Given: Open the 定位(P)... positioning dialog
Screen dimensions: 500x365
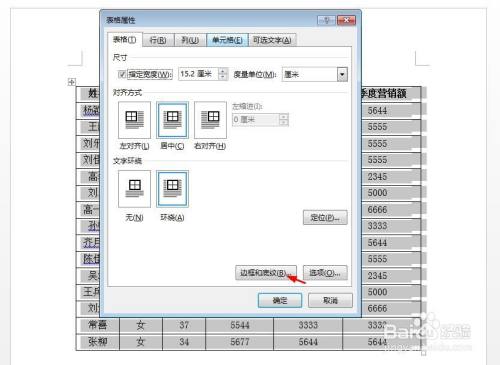Looking at the screenshot, I should [x=325, y=218].
